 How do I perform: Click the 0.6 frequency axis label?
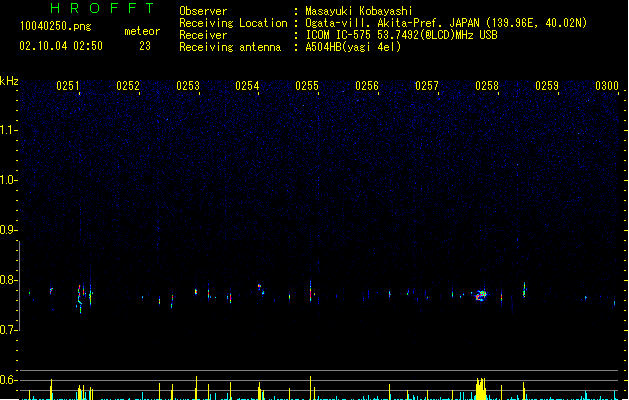[8, 380]
